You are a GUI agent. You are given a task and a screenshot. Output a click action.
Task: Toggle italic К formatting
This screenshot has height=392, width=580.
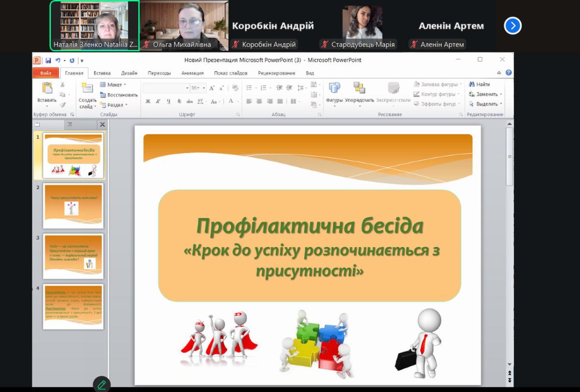(158, 102)
